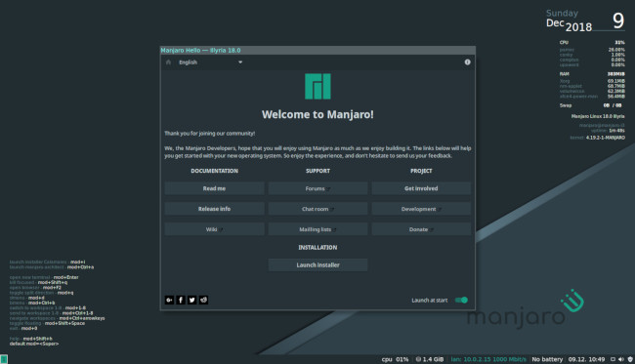
Task: Click the PROJECT column heading
Action: [x=421, y=171]
